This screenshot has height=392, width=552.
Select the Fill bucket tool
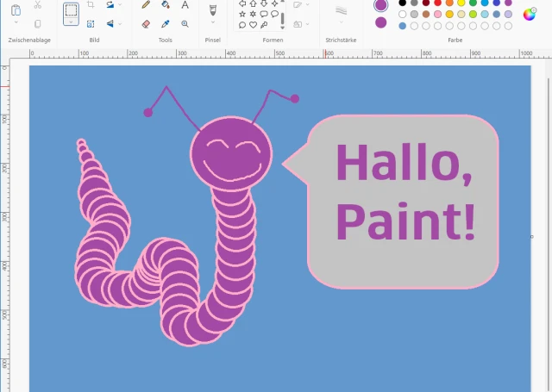(165, 4)
